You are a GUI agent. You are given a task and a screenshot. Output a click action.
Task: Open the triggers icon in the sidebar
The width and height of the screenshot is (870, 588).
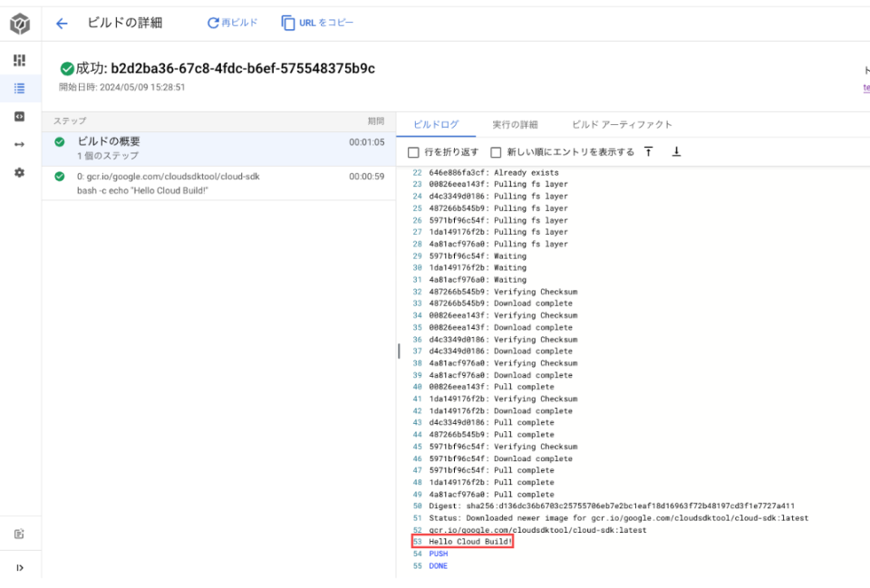20,116
